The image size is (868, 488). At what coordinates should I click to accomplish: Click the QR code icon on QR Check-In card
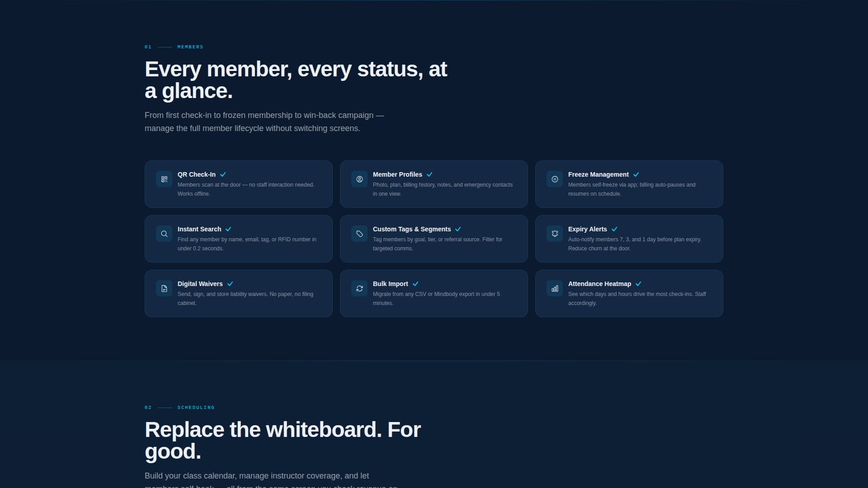[x=164, y=179]
